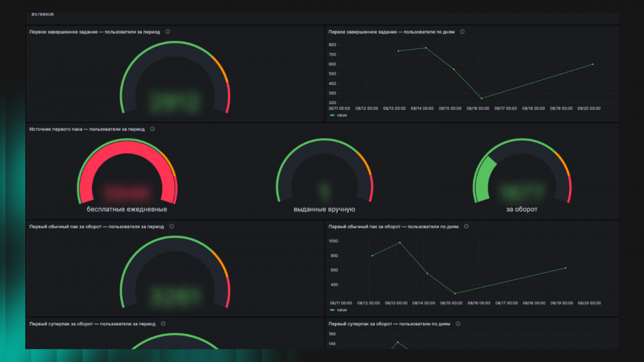
Task: Open panel title «Источник первого пака — пользователи за период»
Action: tap(87, 129)
